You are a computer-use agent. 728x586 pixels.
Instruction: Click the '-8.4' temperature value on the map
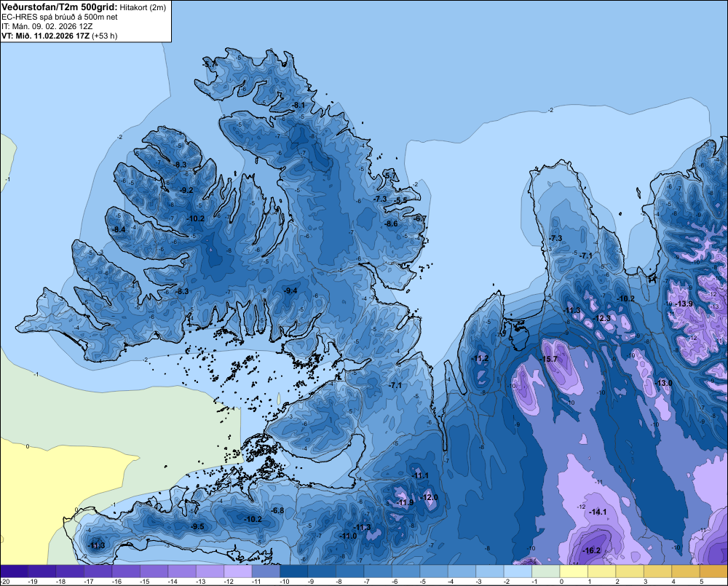click(x=119, y=229)
